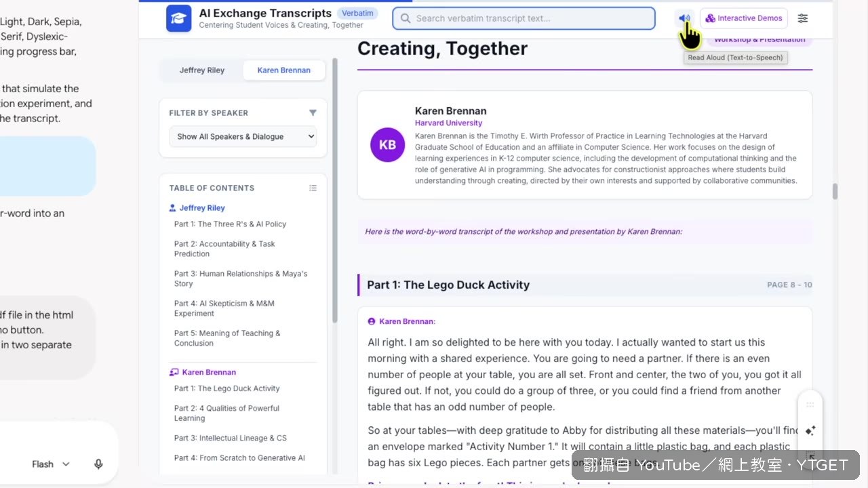Click the Table of Contents list icon
The image size is (868, 488).
pyautogui.click(x=313, y=188)
